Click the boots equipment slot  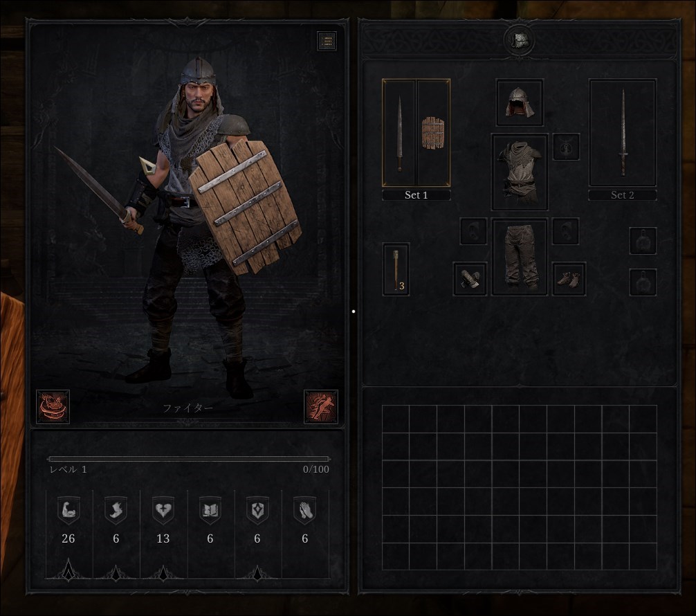pos(569,278)
